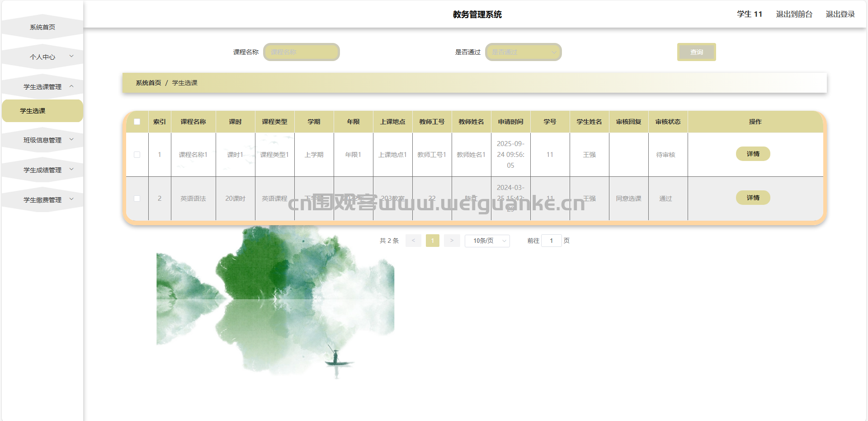Click the 教师工号1 cell
The height and width of the screenshot is (421, 868).
coord(432,155)
